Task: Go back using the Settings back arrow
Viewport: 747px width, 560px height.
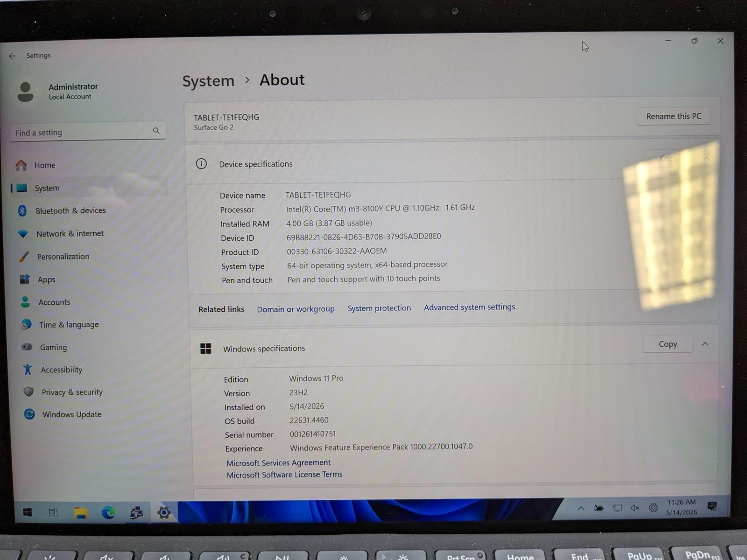Action: tap(12, 56)
